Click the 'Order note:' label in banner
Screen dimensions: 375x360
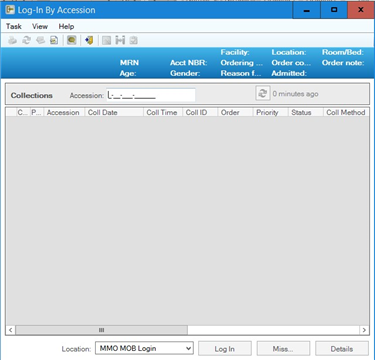[343, 63]
